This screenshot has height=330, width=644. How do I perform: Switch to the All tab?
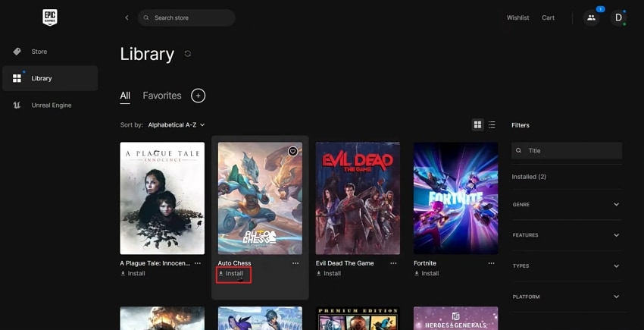(125, 96)
